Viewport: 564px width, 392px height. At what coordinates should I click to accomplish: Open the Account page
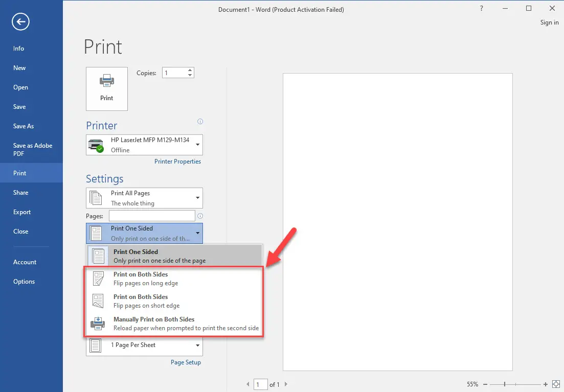(31, 262)
